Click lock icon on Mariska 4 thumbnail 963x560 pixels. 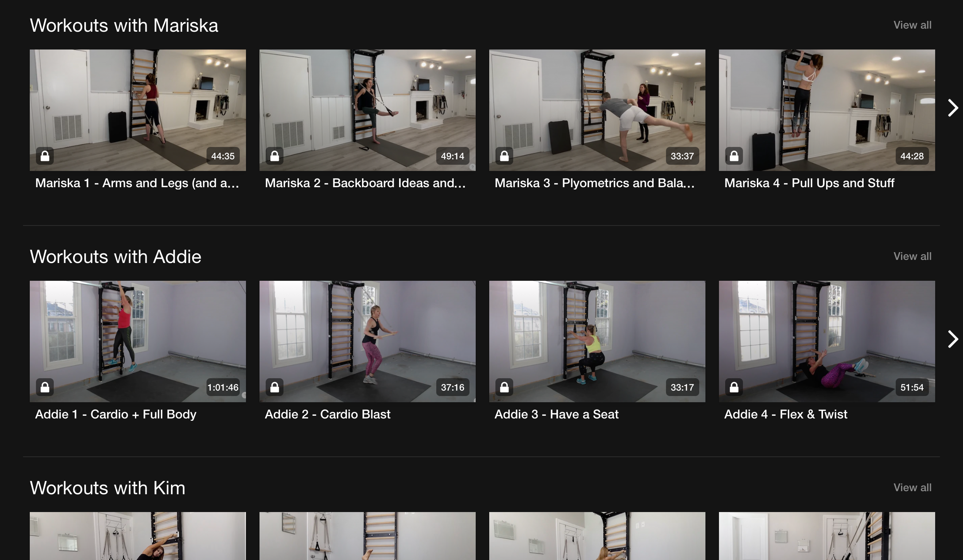click(x=734, y=156)
